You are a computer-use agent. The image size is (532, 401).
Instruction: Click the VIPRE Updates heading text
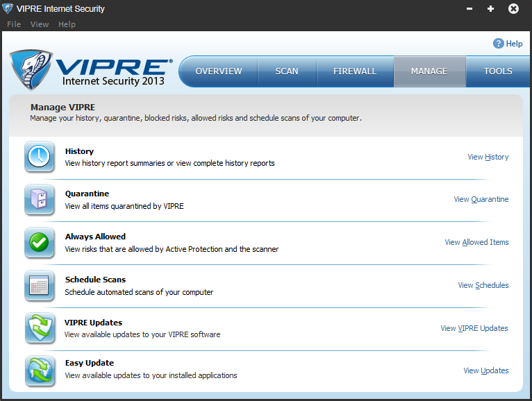pyautogui.click(x=93, y=323)
